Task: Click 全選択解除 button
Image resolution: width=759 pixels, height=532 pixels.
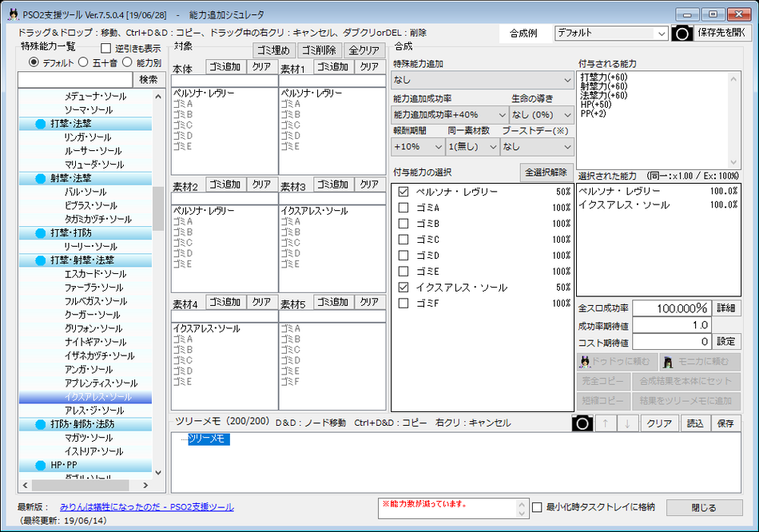Action: (546, 173)
